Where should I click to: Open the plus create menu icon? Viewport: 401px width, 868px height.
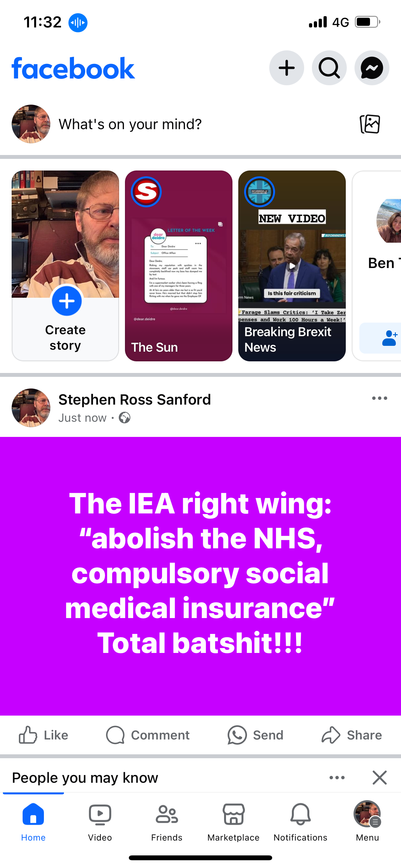pyautogui.click(x=287, y=68)
